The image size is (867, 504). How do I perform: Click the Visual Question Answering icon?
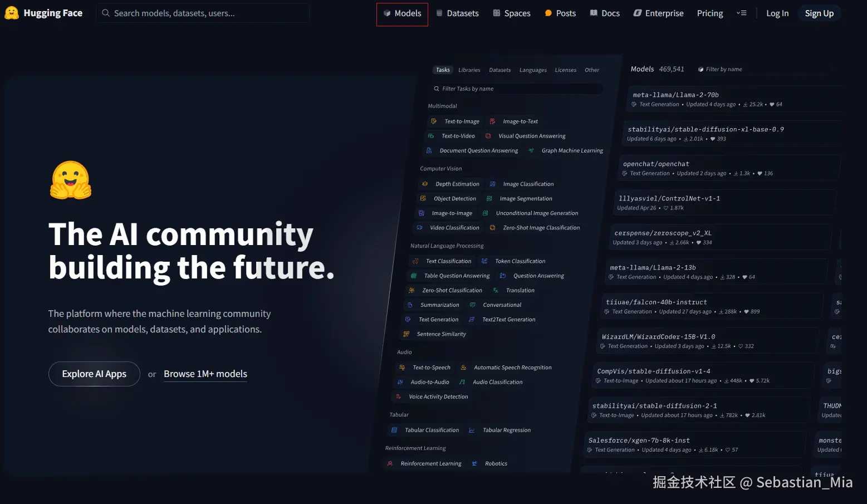[x=488, y=136]
